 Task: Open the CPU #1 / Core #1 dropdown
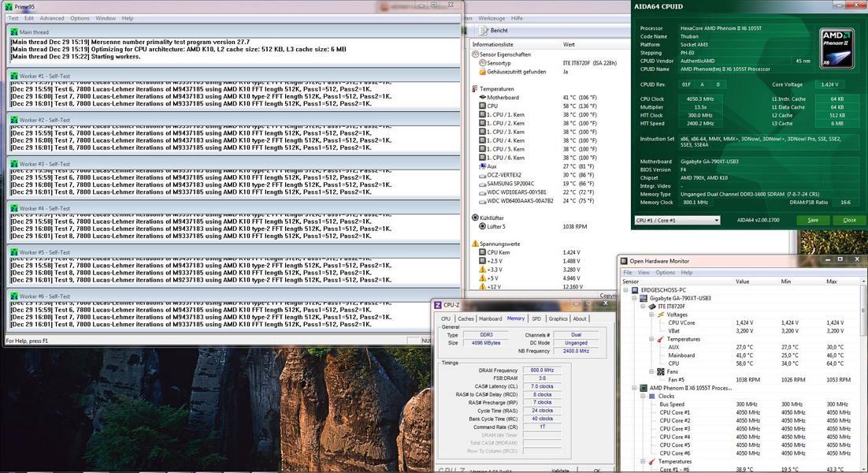click(x=677, y=220)
